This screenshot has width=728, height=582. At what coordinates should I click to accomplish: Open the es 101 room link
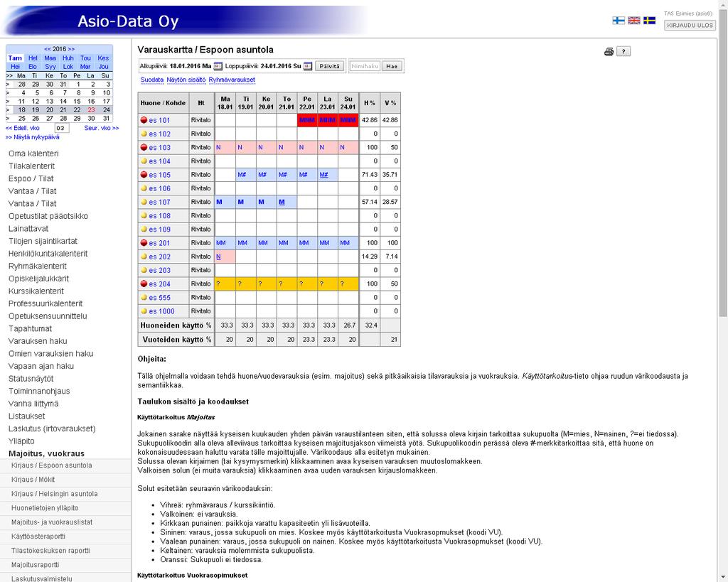point(159,120)
